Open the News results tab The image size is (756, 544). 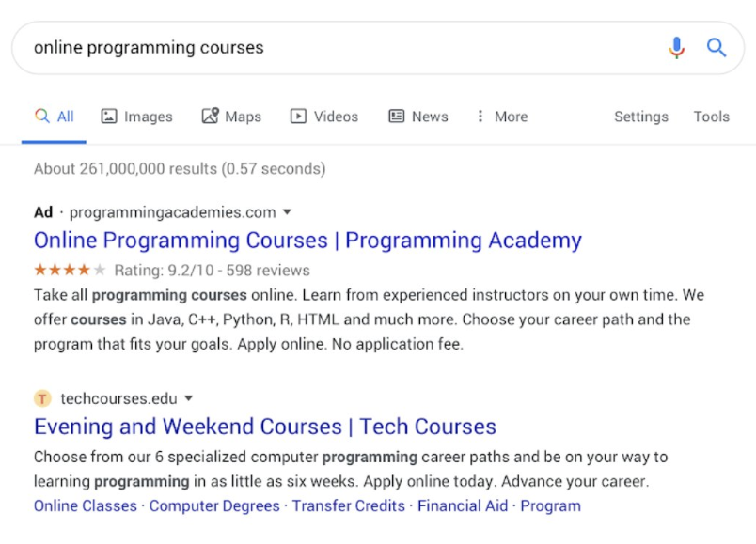coord(418,117)
